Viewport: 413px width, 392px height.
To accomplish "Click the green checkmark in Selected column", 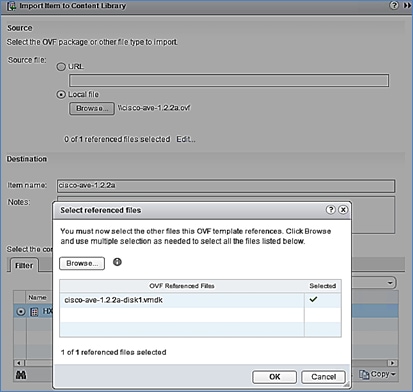I will click(x=313, y=299).
